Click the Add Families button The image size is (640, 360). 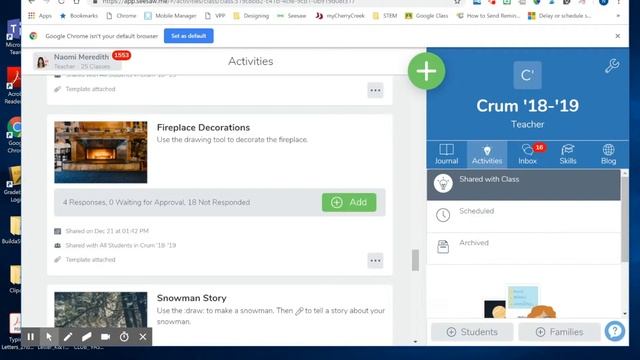[x=560, y=332]
